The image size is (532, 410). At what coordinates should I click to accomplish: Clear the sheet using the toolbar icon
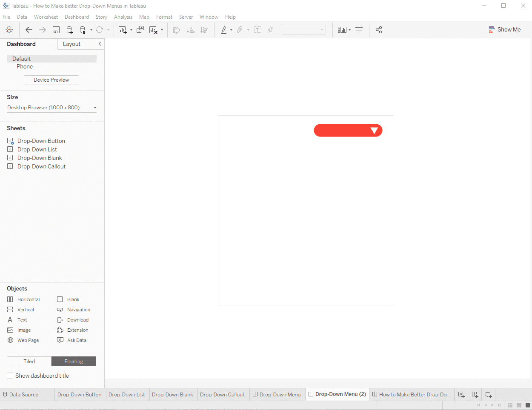coord(153,30)
